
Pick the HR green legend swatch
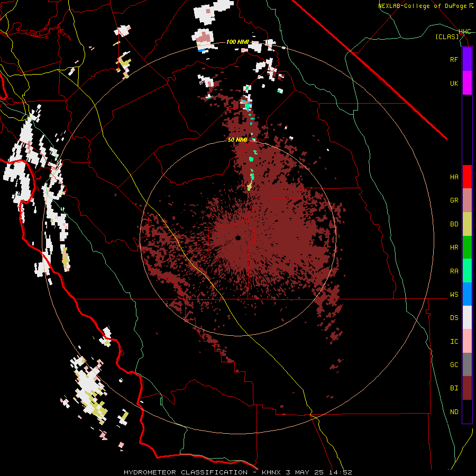coord(467,248)
